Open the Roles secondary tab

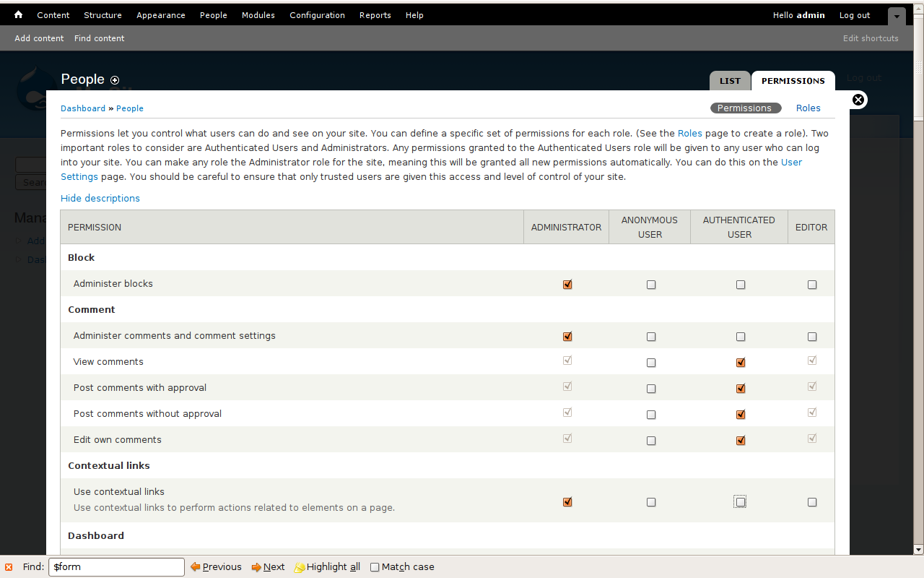808,108
